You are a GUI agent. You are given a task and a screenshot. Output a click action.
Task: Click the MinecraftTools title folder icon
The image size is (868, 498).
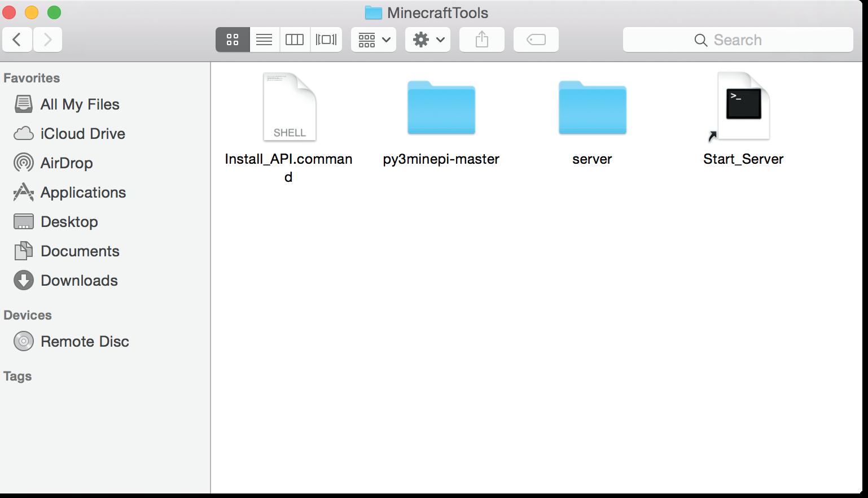click(x=373, y=12)
